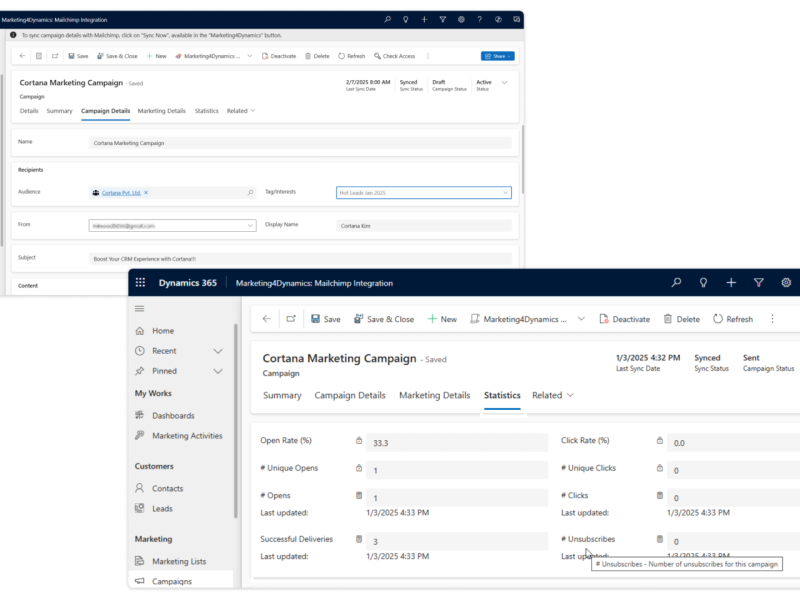The image size is (800, 600).
Task: Open the Cortana Pvt. Ltd. audience link
Action: [121, 193]
